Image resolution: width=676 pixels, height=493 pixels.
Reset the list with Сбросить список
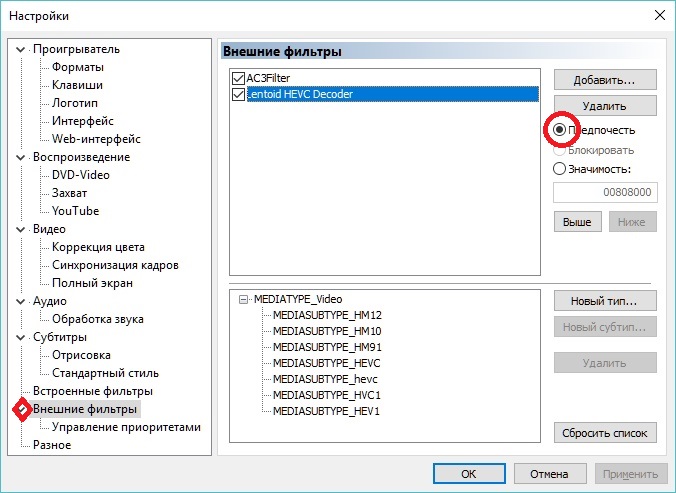pos(605,433)
